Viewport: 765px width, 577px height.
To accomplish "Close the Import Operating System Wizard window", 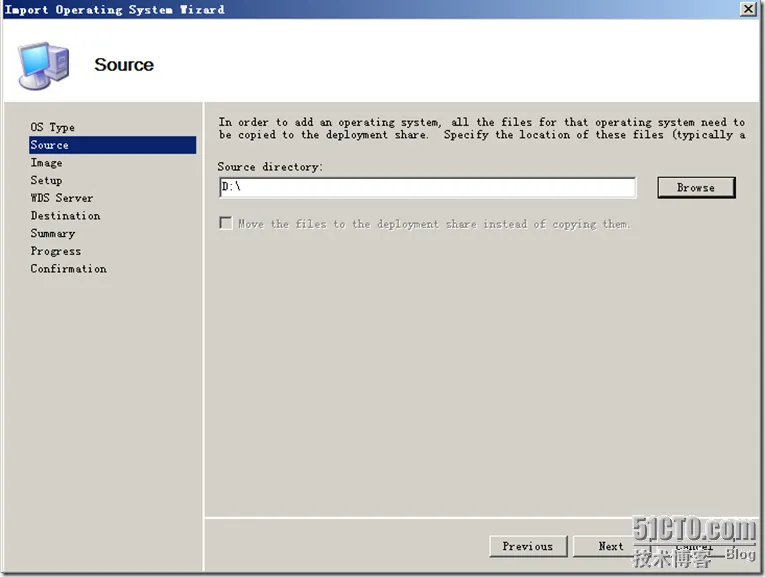I will coord(748,9).
